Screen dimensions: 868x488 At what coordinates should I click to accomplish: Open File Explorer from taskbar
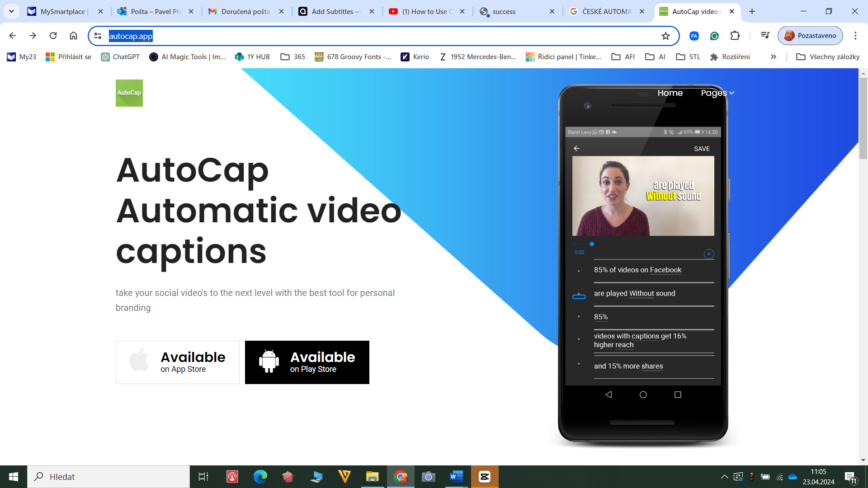coord(372,477)
